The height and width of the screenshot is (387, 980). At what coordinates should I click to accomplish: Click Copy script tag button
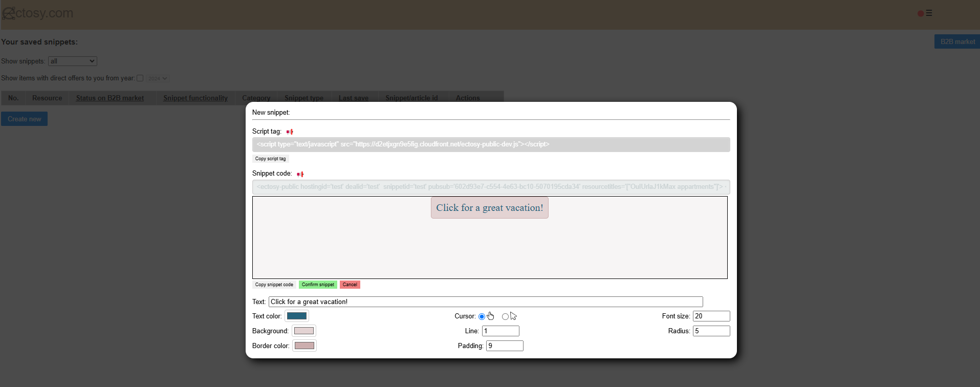tap(270, 159)
